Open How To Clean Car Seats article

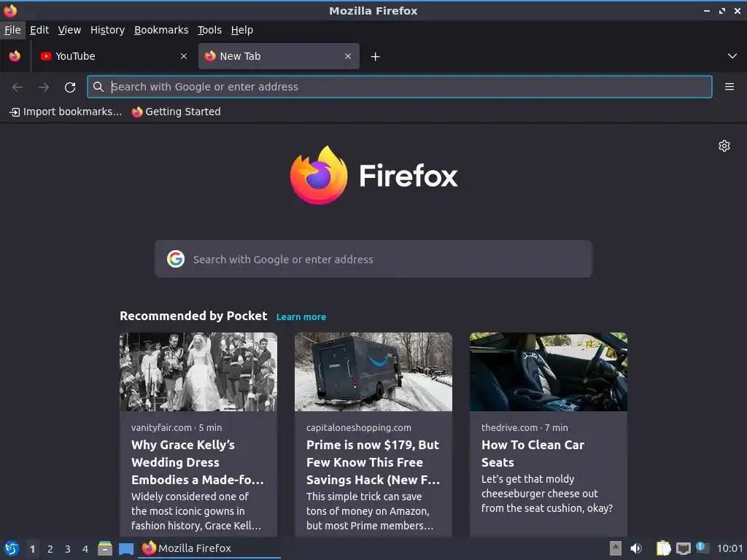point(533,454)
